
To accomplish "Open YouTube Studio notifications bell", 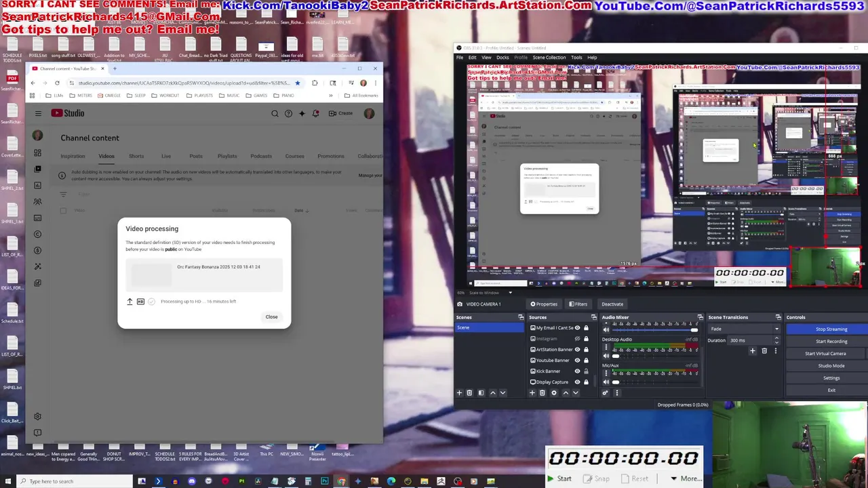I will coord(315,113).
